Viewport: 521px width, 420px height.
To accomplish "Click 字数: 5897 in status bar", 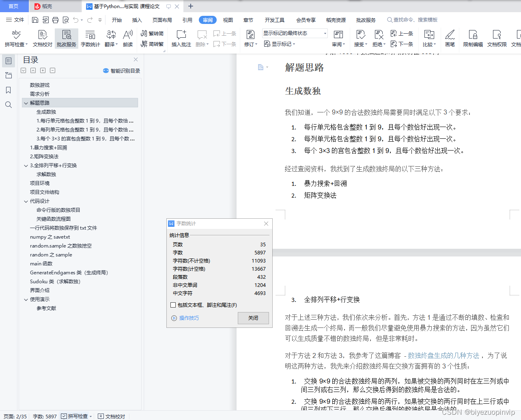I will point(45,416).
